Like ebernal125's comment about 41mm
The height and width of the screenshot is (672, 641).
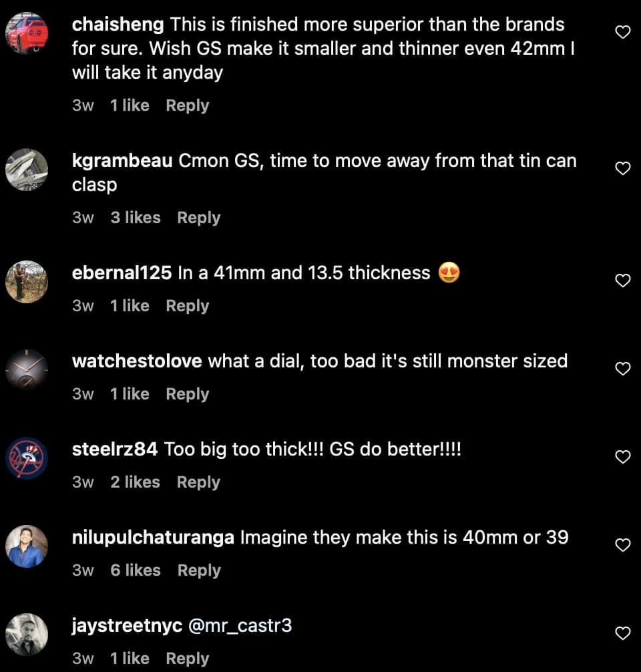(x=622, y=281)
